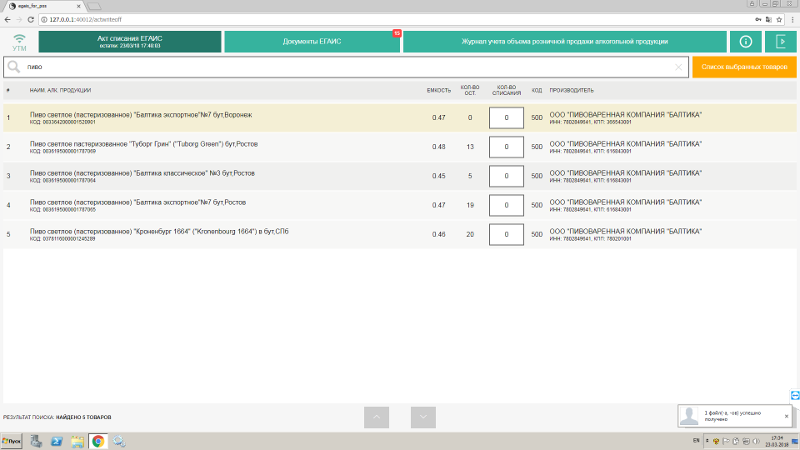800x450 pixels.
Task: Dismiss the file received notification popup
Action: pyautogui.click(x=786, y=416)
